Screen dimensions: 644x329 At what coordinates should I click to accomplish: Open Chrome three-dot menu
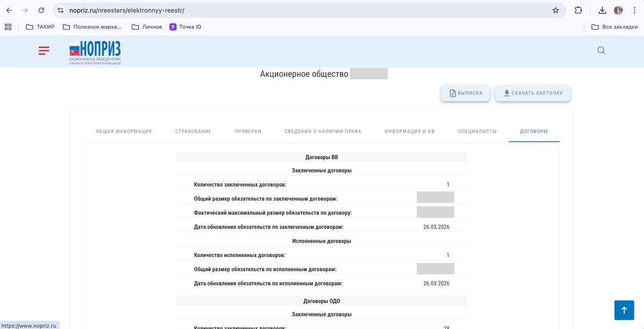[634, 10]
